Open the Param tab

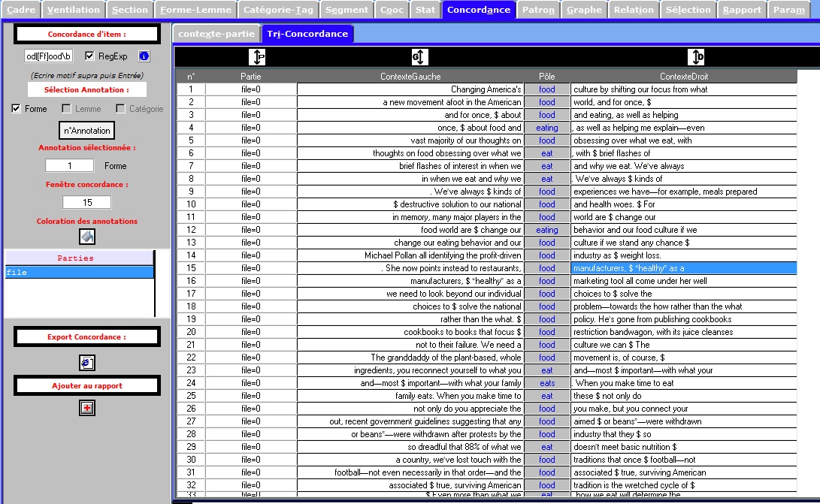click(789, 10)
